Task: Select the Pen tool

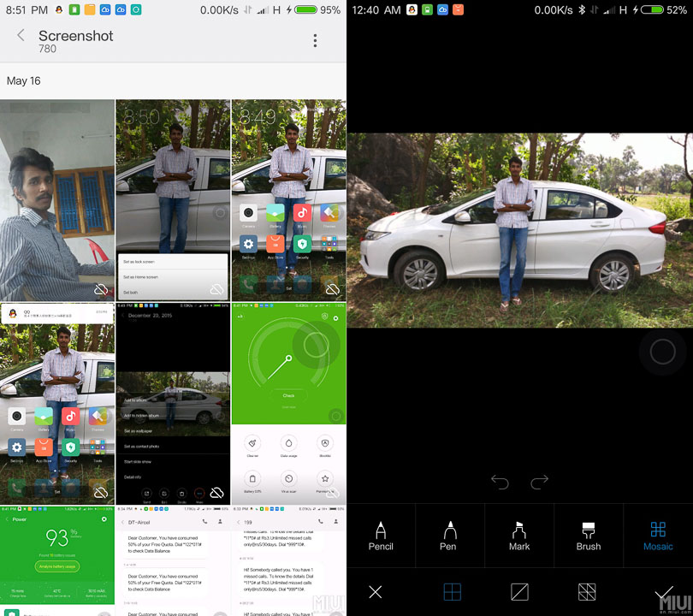Action: [x=449, y=536]
